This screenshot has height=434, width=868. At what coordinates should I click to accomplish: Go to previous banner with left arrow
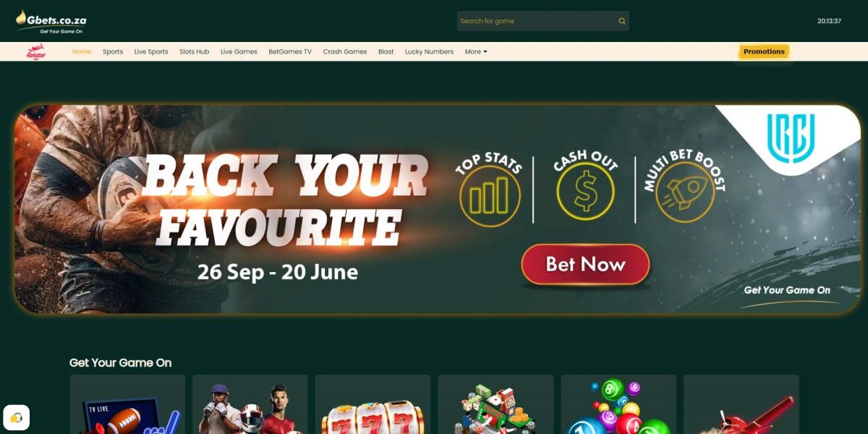(20, 205)
